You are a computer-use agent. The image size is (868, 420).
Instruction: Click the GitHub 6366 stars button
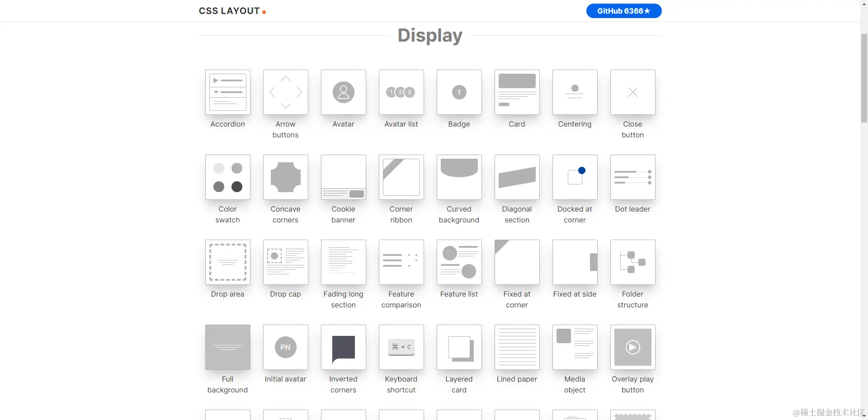point(624,11)
